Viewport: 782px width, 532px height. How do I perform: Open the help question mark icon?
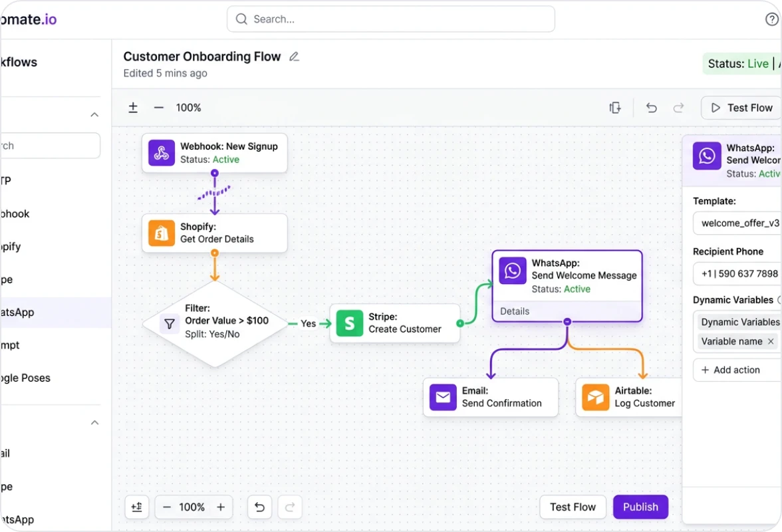click(771, 19)
